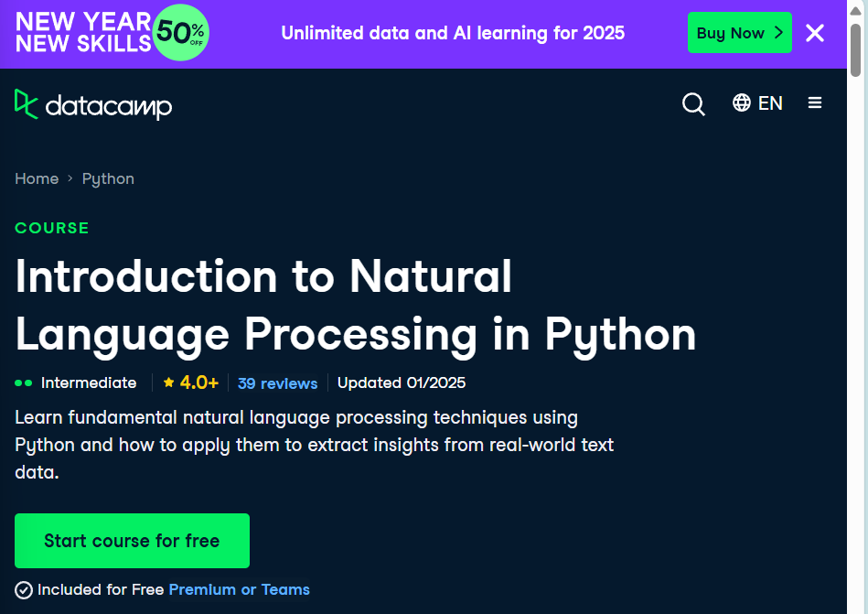This screenshot has height=614, width=868.
Task: Click the Buy Now button
Action: [740, 33]
